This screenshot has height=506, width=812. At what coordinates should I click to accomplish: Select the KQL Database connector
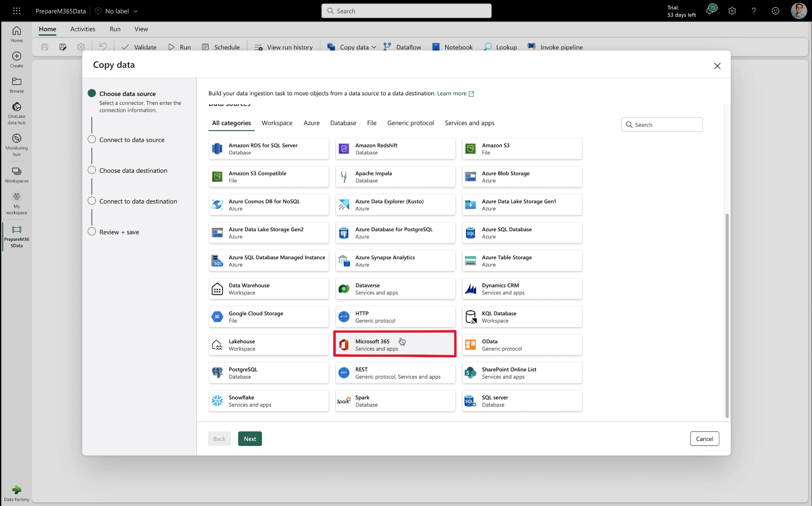pyautogui.click(x=522, y=317)
